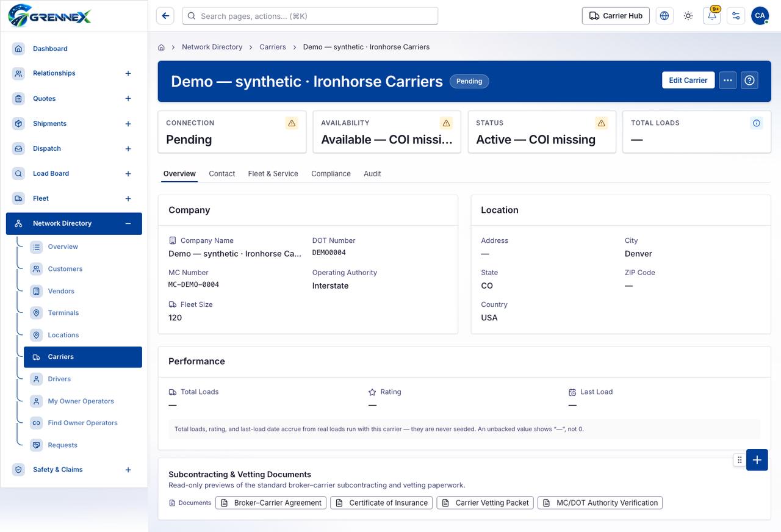Screen dimensions: 781x532
Task: Open the Carrier Vetting Packet document
Action: click(485, 503)
